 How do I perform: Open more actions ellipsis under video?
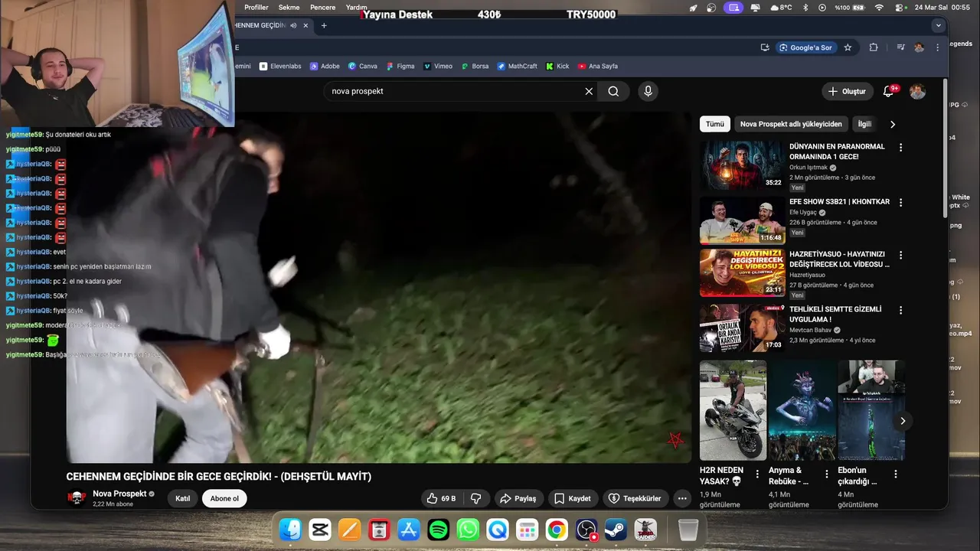682,498
